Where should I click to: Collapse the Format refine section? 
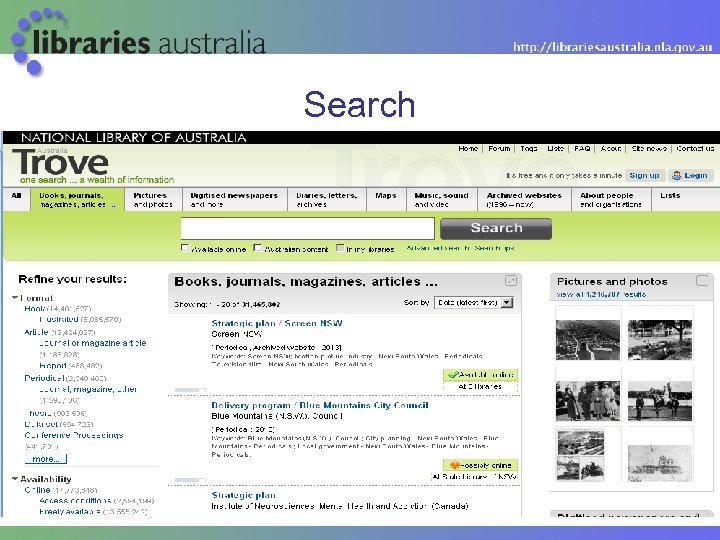click(15, 298)
